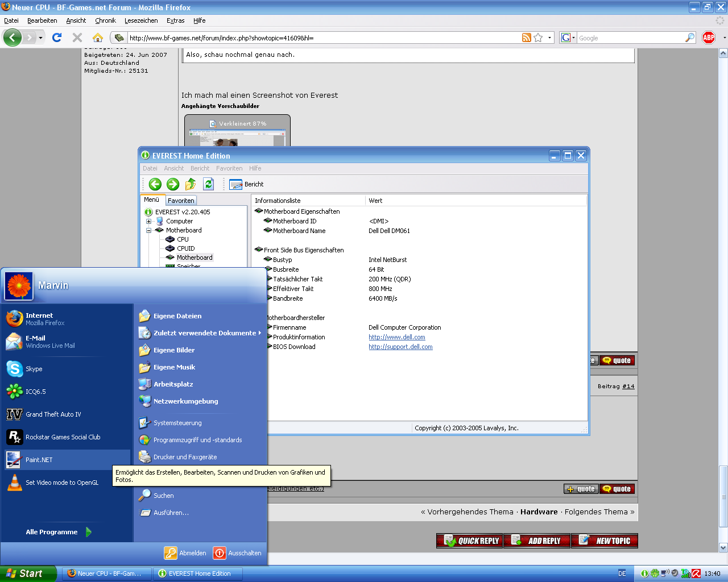The height and width of the screenshot is (582, 728).
Task: Launch Paint.NET from the Start menu
Action: click(67, 460)
